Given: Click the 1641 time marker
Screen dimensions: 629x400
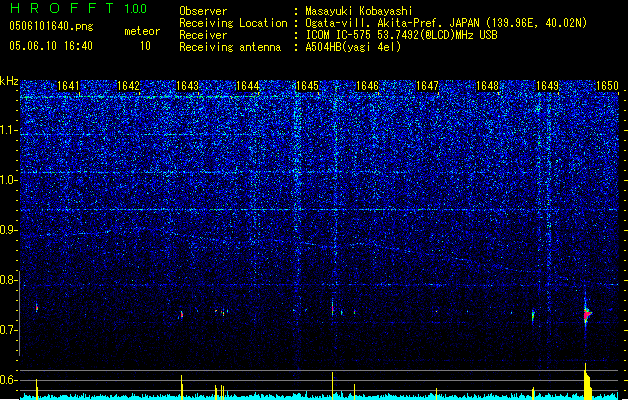Looking at the screenshot, I should point(68,86).
